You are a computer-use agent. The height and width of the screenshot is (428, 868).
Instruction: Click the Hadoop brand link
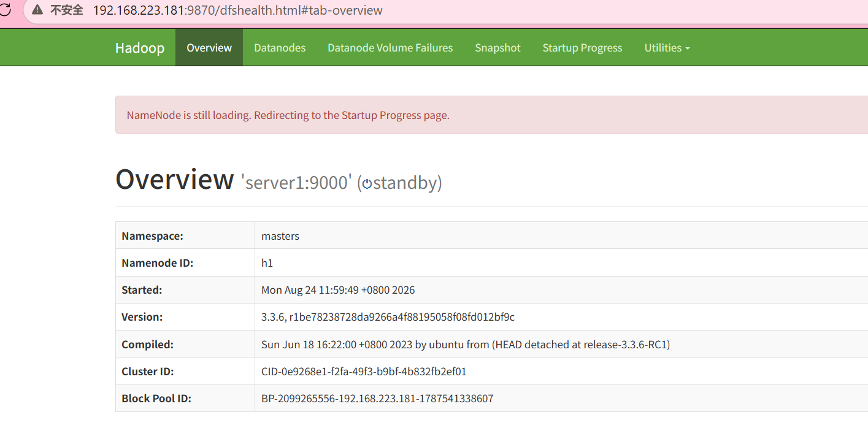pos(140,48)
